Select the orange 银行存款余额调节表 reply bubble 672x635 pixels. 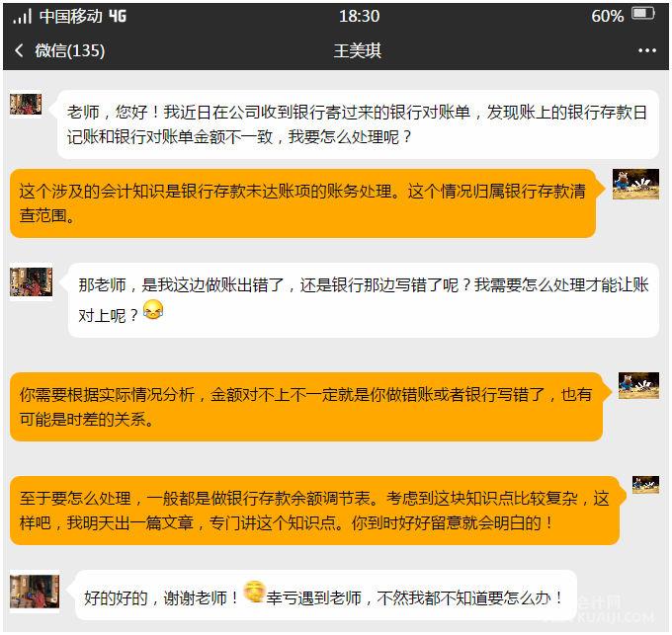pyautogui.click(x=314, y=511)
